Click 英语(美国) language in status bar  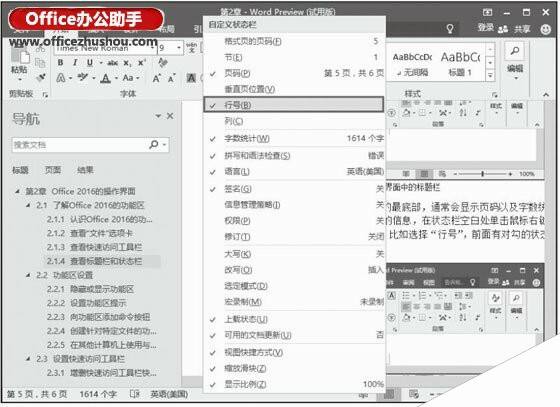coord(169,394)
